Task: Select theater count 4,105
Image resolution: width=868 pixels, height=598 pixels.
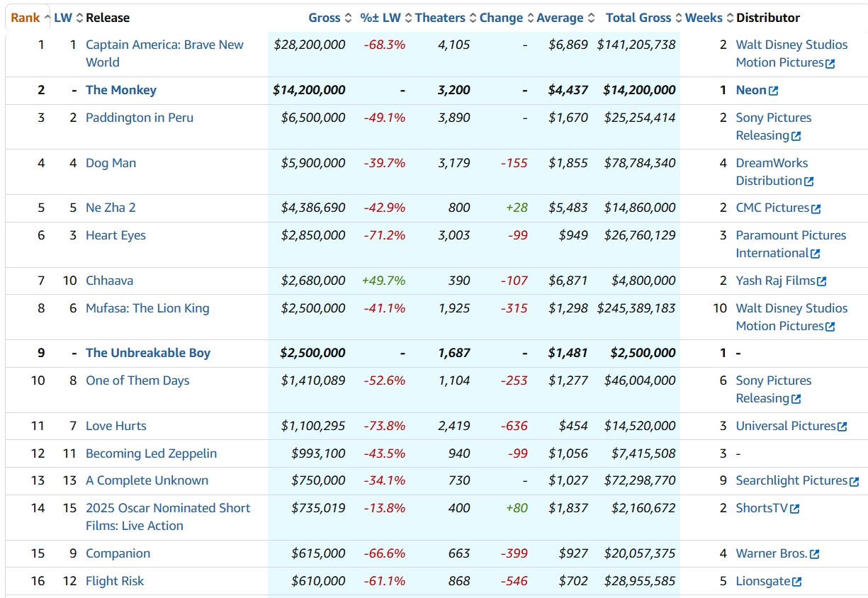Action: (454, 45)
